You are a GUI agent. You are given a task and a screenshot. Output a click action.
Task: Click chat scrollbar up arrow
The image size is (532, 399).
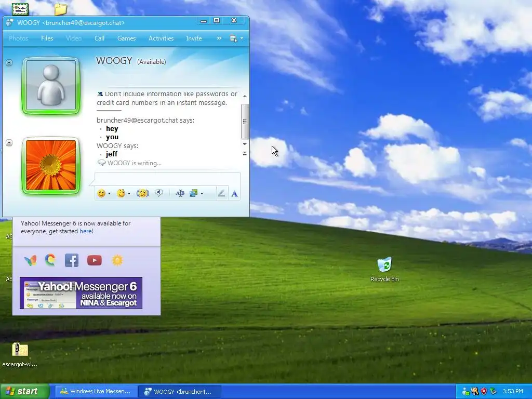coord(245,96)
